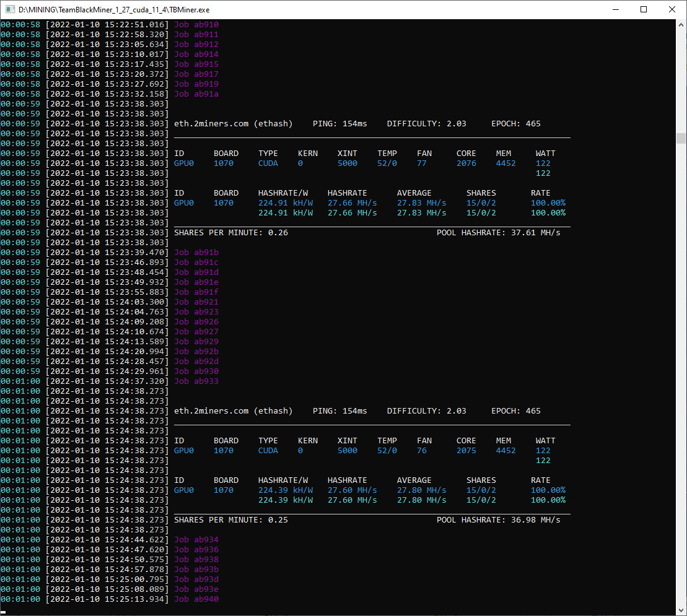
Task: Click log line 'Job ab911'
Action: pos(196,35)
